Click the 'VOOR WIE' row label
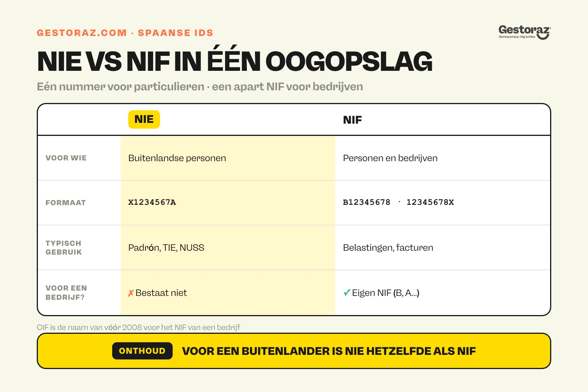This screenshot has width=588, height=392. [x=66, y=158]
